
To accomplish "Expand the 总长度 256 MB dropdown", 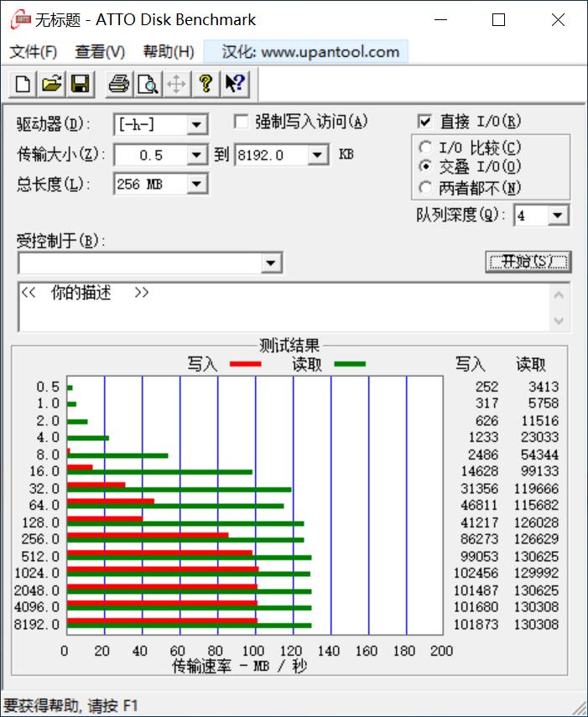I will tap(196, 184).
